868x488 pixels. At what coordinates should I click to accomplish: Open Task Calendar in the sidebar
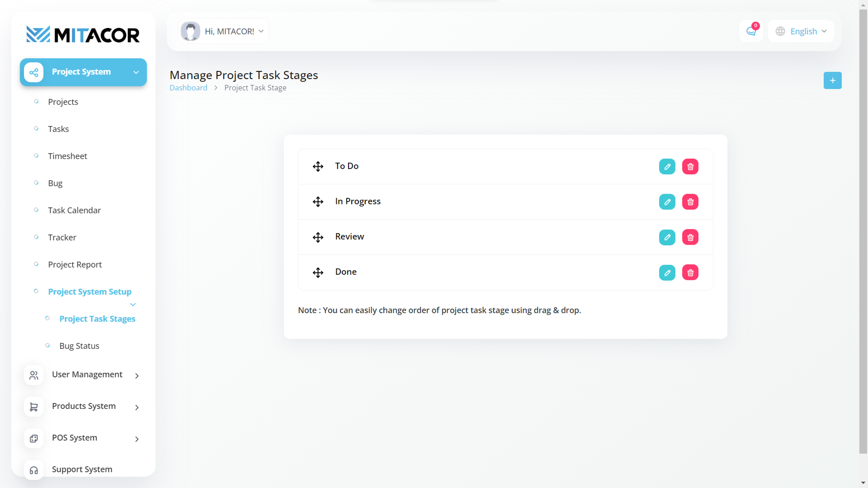pos(74,210)
